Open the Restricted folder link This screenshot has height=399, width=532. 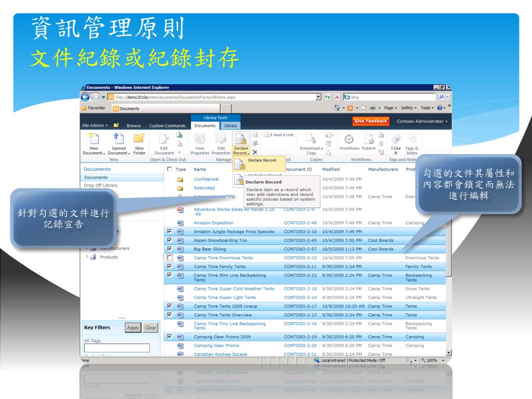204,188
